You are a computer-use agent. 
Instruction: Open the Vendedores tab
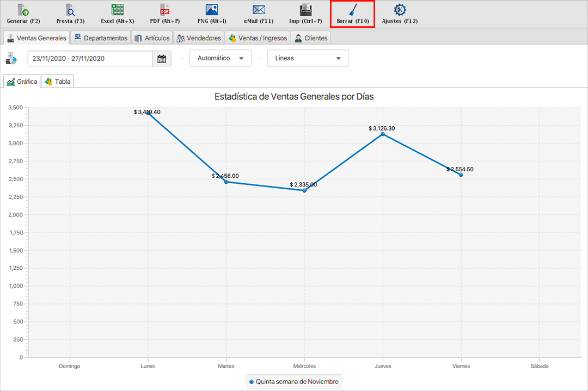tap(199, 38)
